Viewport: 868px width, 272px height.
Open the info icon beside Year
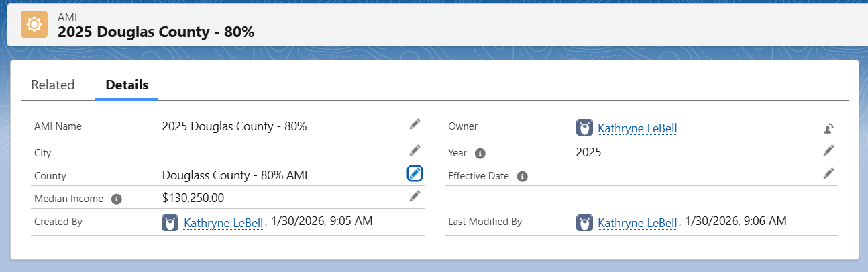480,154
